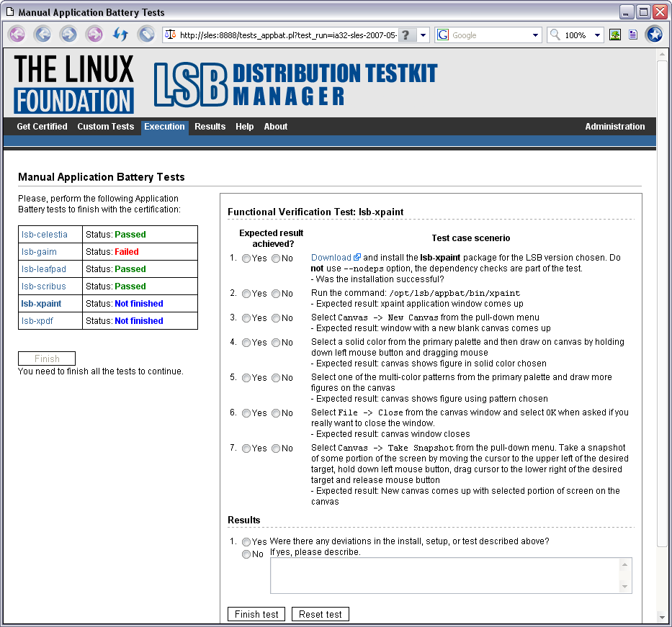The width and height of the screenshot is (672, 627).
Task: Click the 'Manual Application Battery Tests' page heading
Action: pyautogui.click(x=101, y=177)
